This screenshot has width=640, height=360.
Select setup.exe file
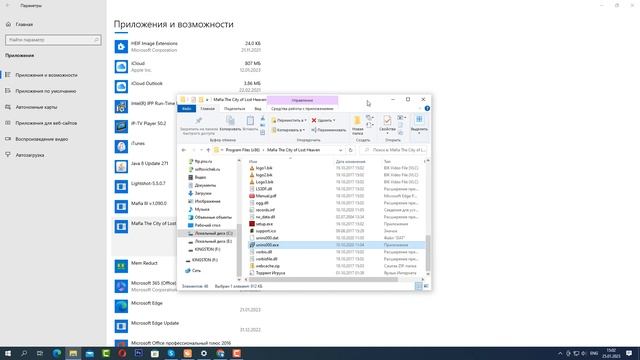(264, 224)
